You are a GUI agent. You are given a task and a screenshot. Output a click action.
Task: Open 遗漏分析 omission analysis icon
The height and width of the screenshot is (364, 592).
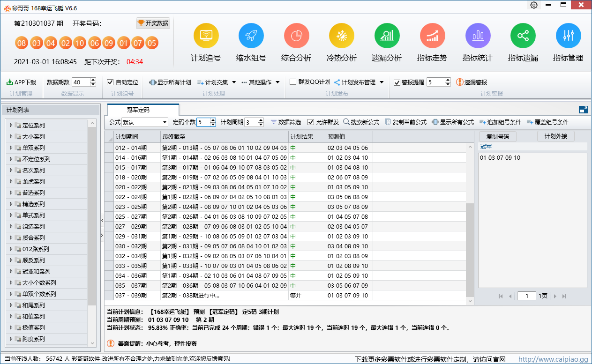coord(387,36)
